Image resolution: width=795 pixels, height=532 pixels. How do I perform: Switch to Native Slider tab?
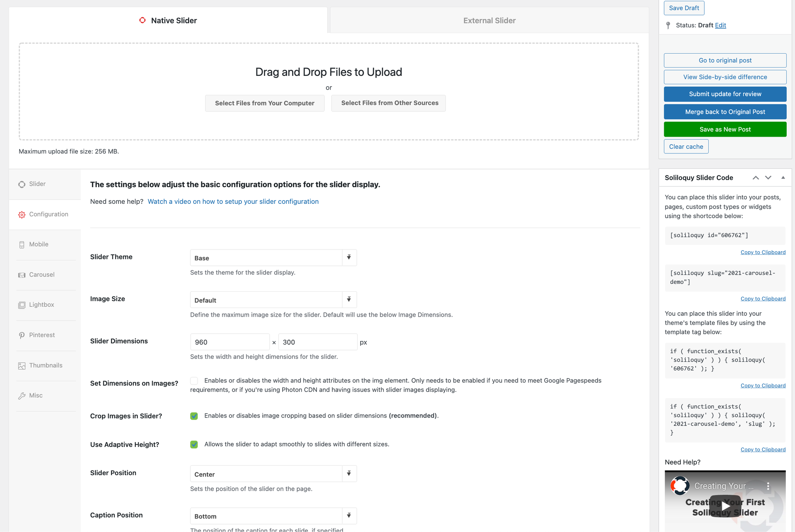(168, 20)
